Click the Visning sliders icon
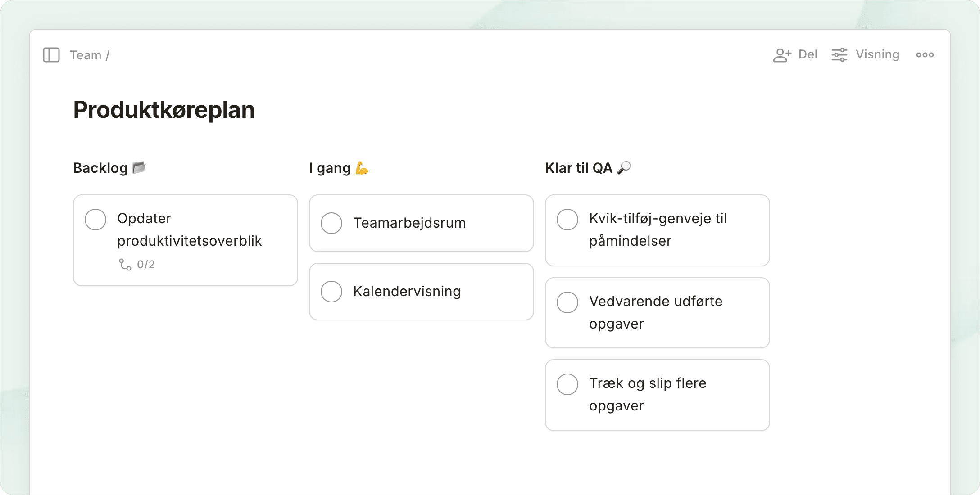980x495 pixels. click(839, 55)
